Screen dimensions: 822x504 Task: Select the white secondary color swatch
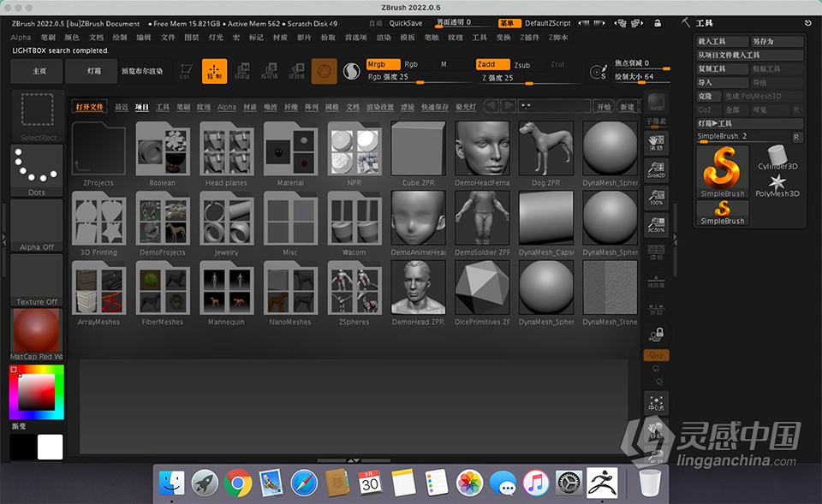(x=51, y=447)
